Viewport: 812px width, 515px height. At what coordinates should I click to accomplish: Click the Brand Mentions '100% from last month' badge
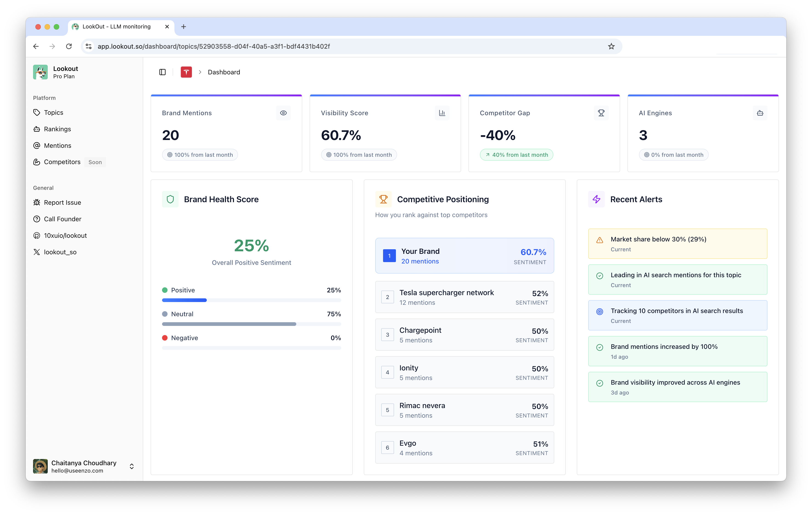(x=200, y=155)
